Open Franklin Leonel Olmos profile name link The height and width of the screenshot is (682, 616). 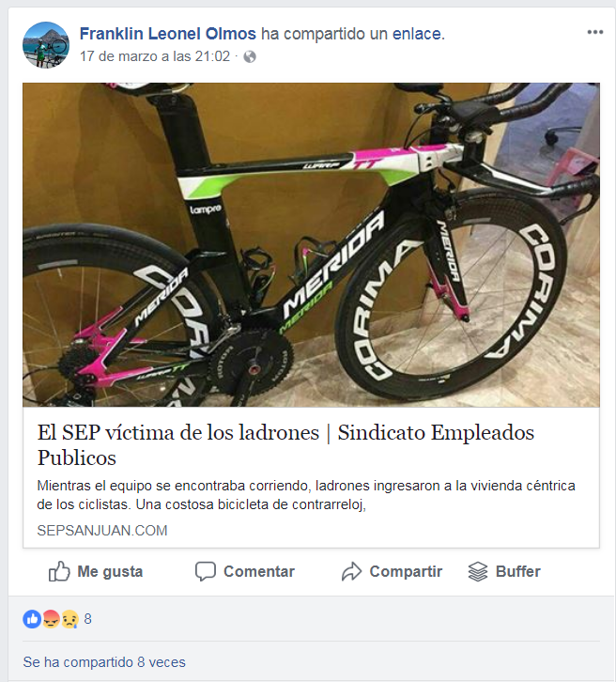pos(168,34)
